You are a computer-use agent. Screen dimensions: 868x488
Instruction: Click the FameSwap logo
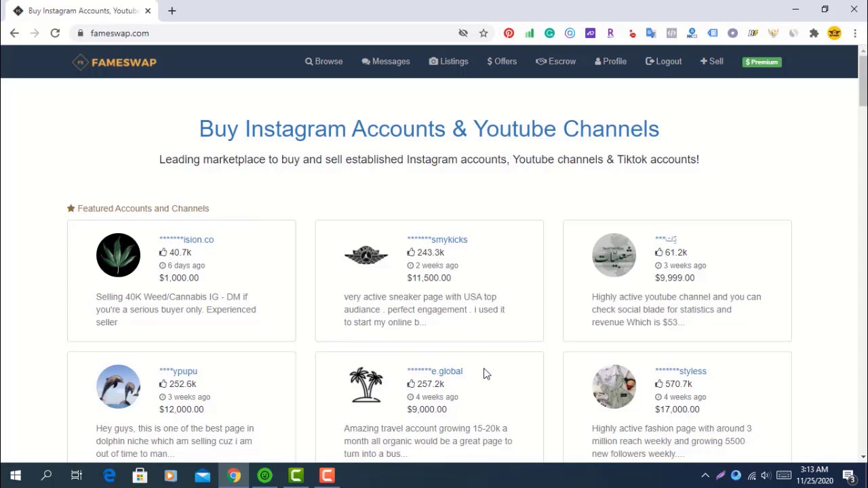[115, 62]
